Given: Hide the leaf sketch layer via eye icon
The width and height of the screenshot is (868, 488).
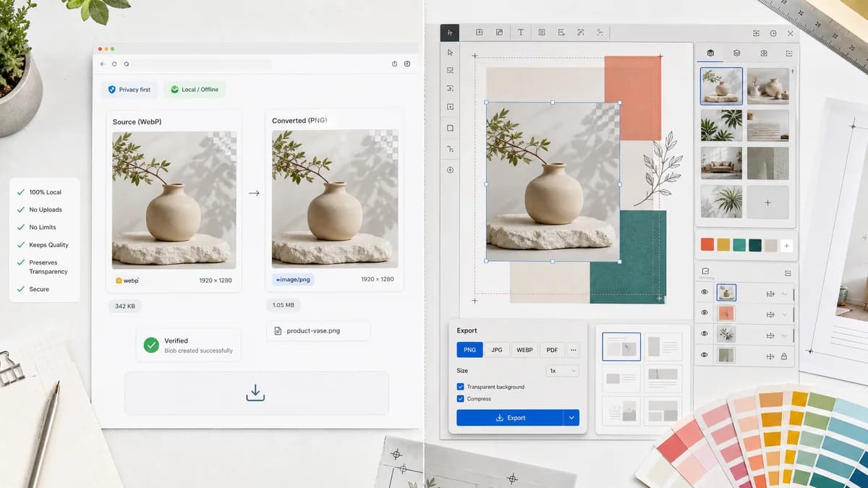Looking at the screenshot, I should coord(705,334).
